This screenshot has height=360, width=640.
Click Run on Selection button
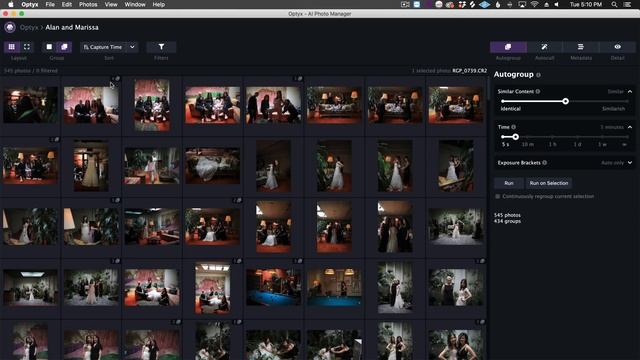coord(549,183)
